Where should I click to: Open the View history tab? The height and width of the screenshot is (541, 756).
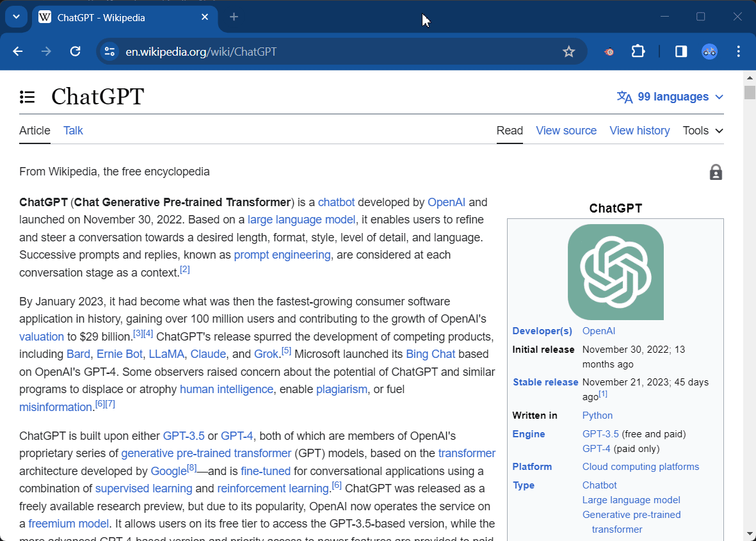(639, 131)
